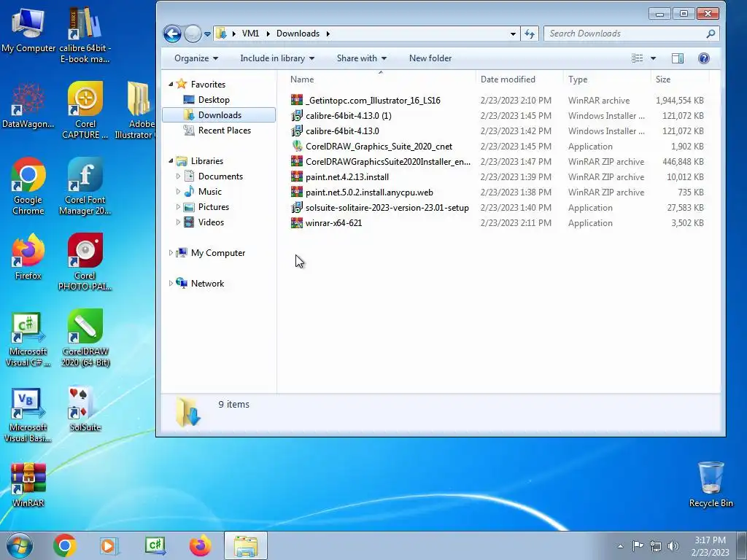The width and height of the screenshot is (747, 560).
Task: Expand the Videos library node
Action: point(178,222)
